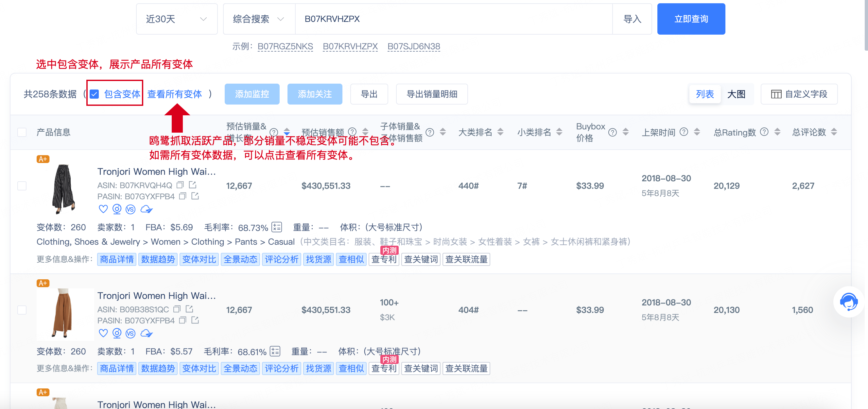Click 添加监控 button
Screen dimensions: 868x409
tap(252, 94)
